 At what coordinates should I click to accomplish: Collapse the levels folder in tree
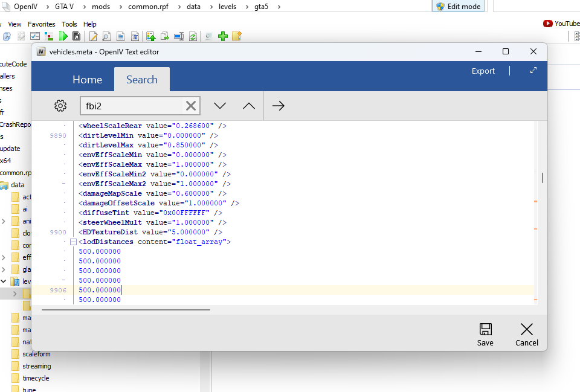[x=4, y=281]
